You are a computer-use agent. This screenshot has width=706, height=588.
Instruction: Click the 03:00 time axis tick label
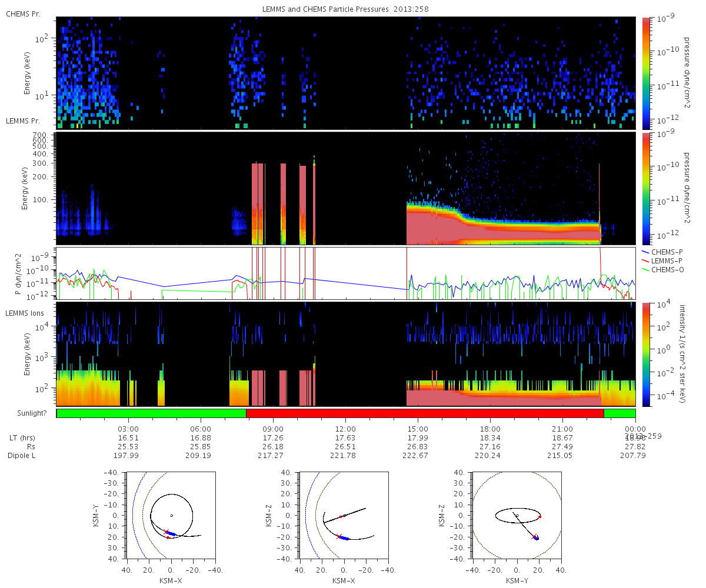(x=128, y=429)
